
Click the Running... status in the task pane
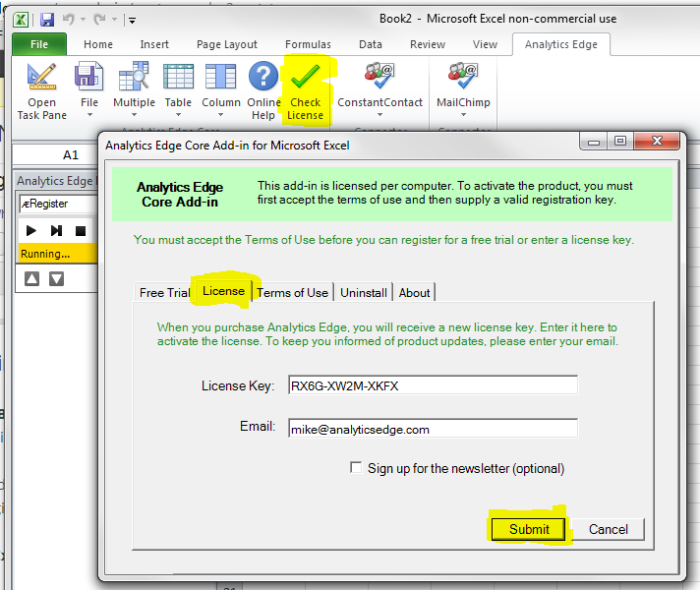[58, 254]
